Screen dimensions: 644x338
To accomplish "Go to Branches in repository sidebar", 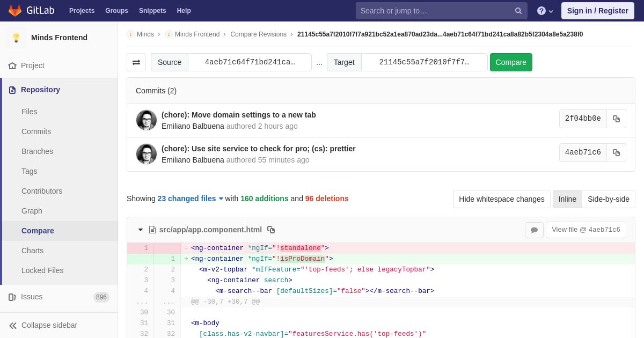I will (37, 151).
